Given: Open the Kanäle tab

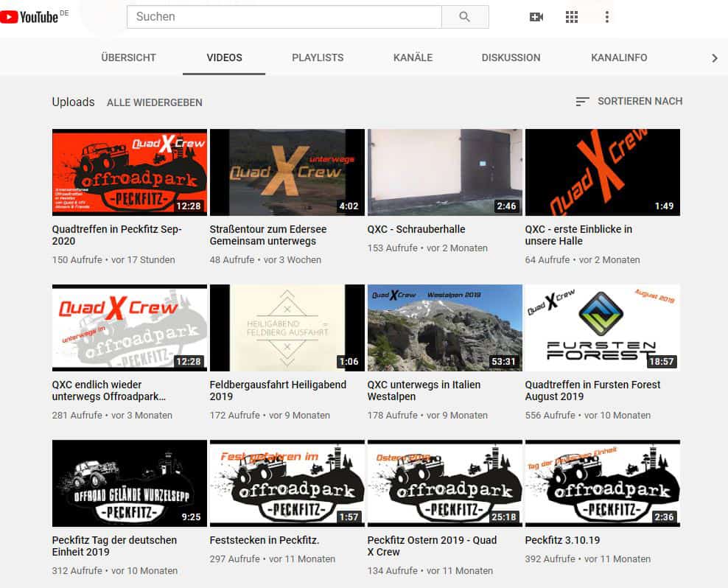Looking at the screenshot, I should [x=413, y=57].
